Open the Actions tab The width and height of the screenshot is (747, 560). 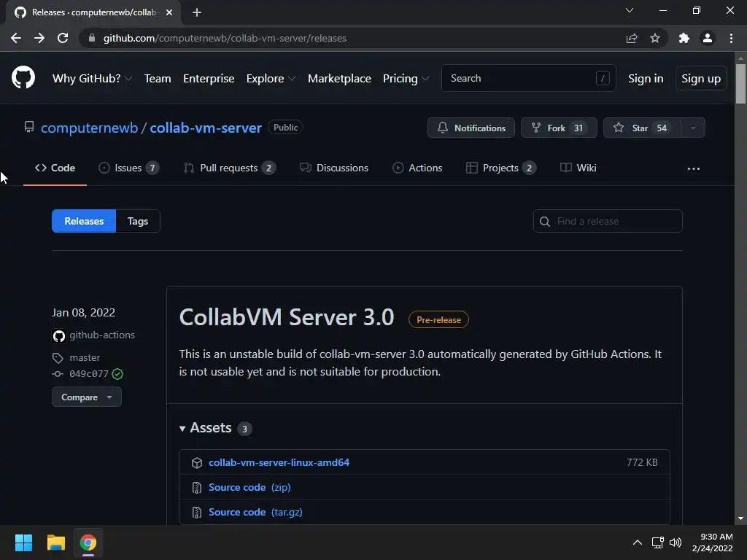click(417, 168)
